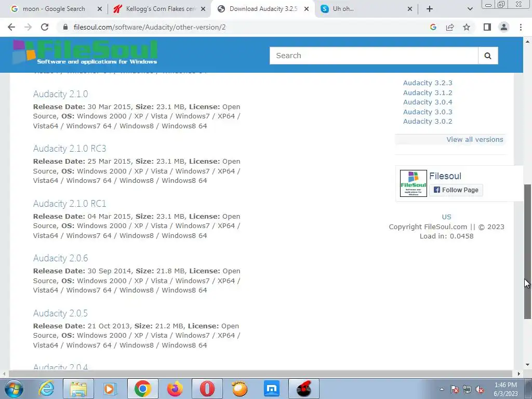Close the Kellogg's Corn Flakes tab
This screenshot has height=399, width=532.
203,9
